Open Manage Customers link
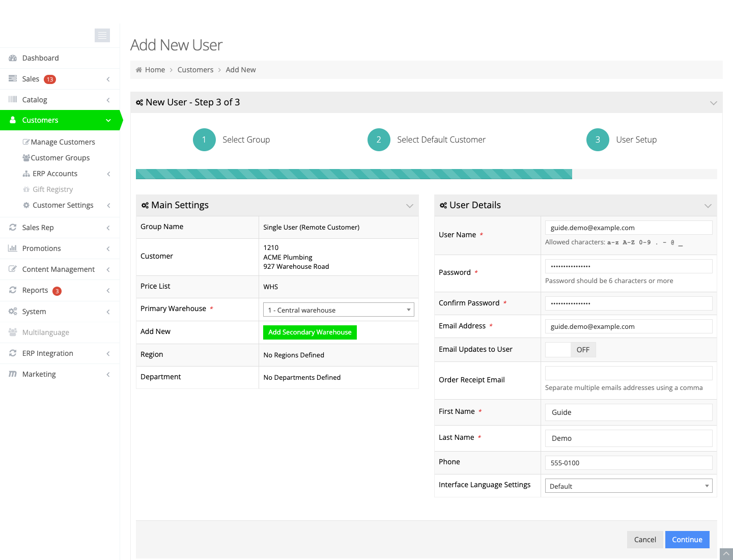This screenshot has height=560, width=733. coord(63,142)
